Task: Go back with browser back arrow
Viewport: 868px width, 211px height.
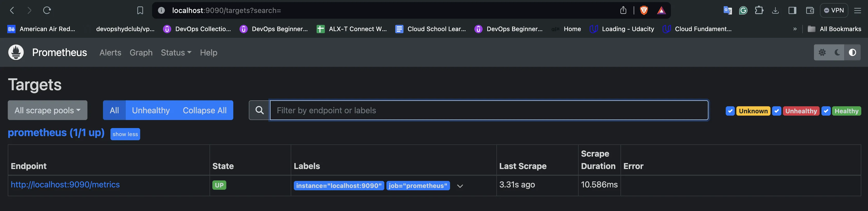Action: (12, 10)
